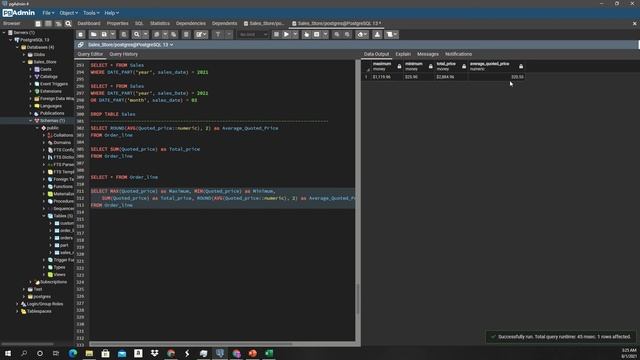Open Dropbox from the taskbar
The image size is (640, 360).
point(155,353)
